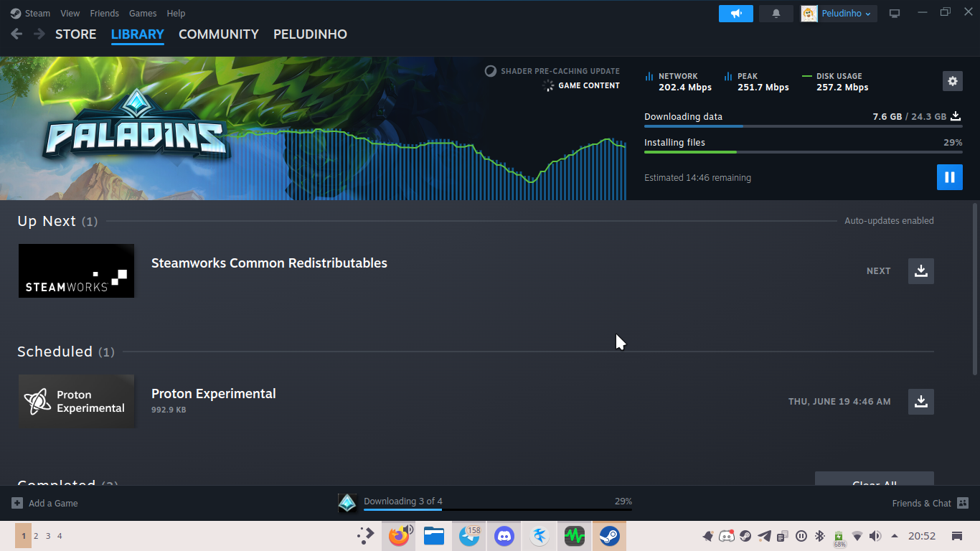Go to the STORE tab

click(x=75, y=34)
